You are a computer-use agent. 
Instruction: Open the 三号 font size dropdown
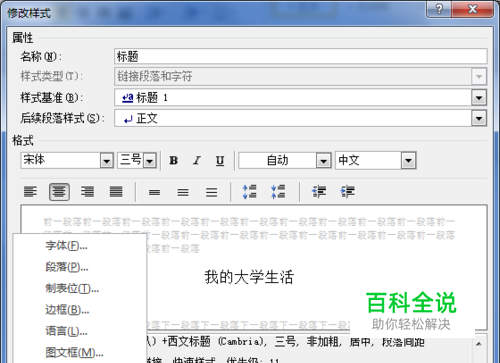150,161
